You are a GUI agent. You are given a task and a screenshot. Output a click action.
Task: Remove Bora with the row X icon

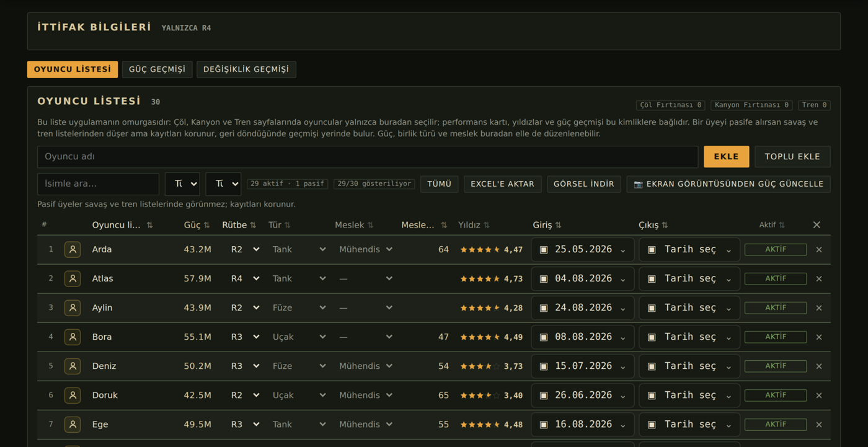pyautogui.click(x=819, y=337)
